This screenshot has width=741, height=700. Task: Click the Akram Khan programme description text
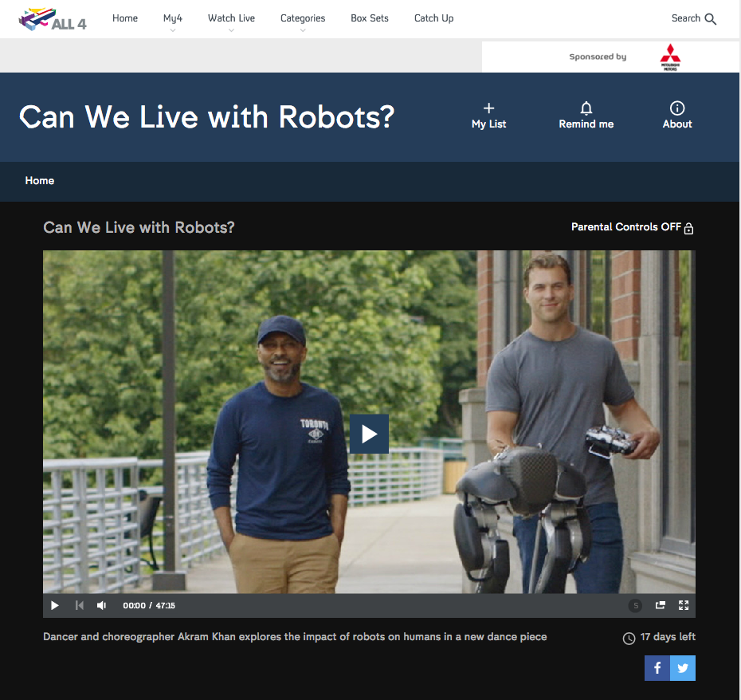[295, 637]
